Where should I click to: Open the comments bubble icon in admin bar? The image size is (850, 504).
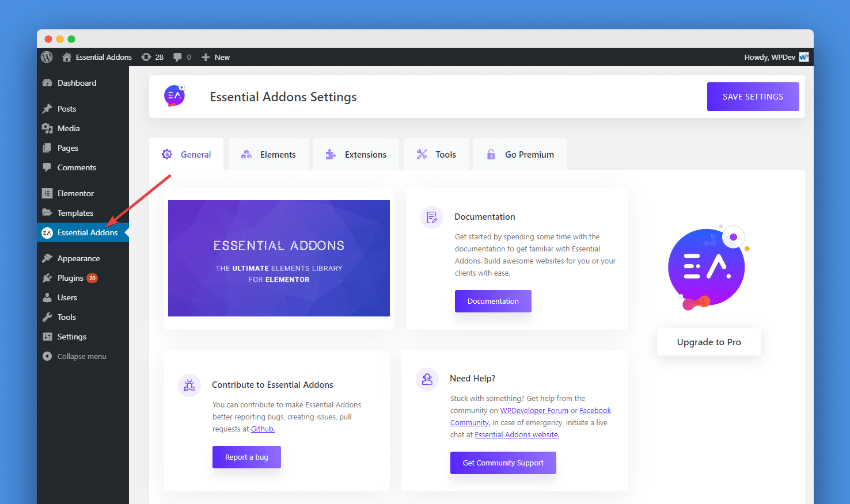click(x=177, y=57)
